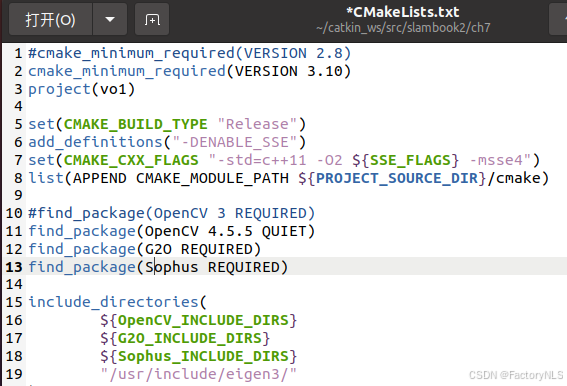Image resolution: width=567 pixels, height=386 pixels.
Task: Click CMAKE_BUILD_TYPE in the set line
Action: pos(136,124)
